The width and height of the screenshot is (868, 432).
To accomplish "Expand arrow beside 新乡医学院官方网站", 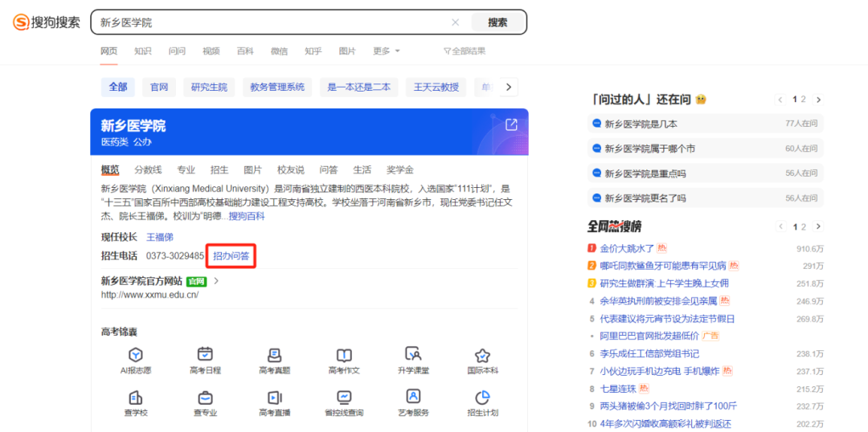I will click(216, 281).
